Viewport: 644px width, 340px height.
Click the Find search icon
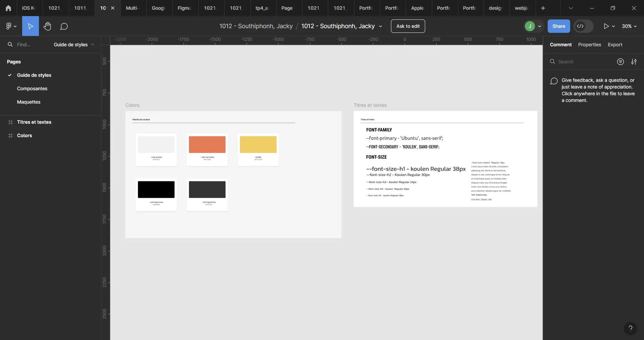pyautogui.click(x=10, y=44)
